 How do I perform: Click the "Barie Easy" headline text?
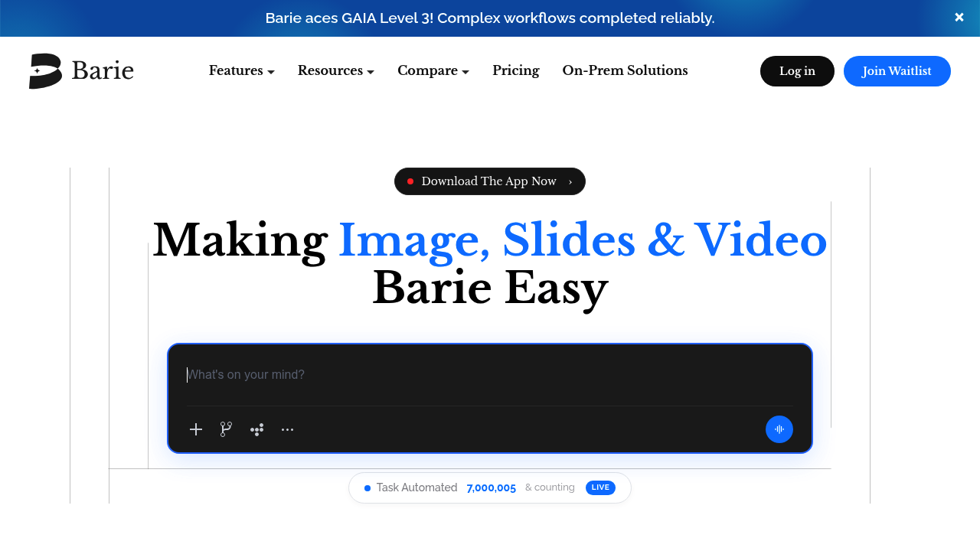pos(490,289)
